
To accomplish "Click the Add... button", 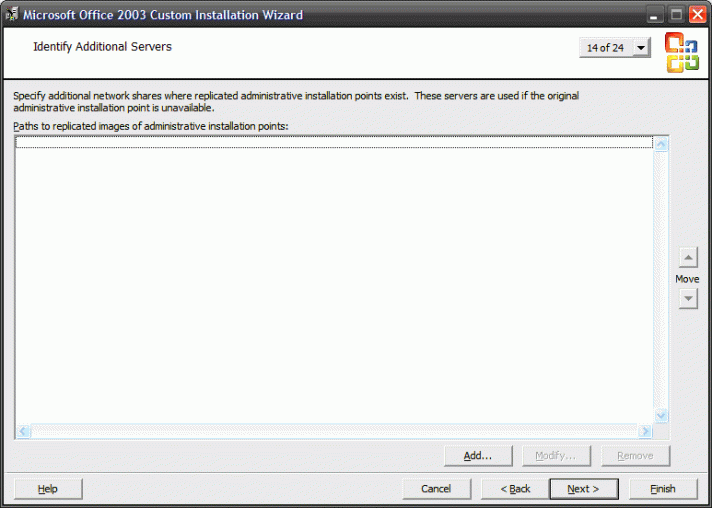I will 478,455.
